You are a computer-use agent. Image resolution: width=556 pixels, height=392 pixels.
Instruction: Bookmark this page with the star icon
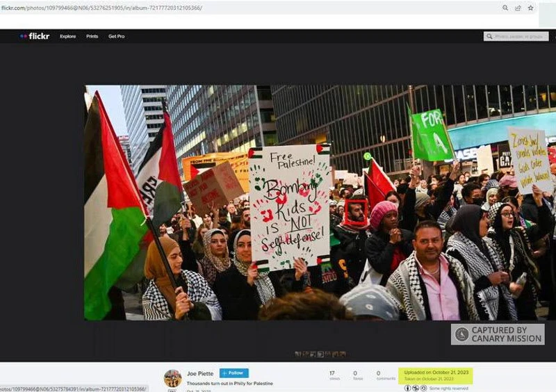[x=531, y=8]
